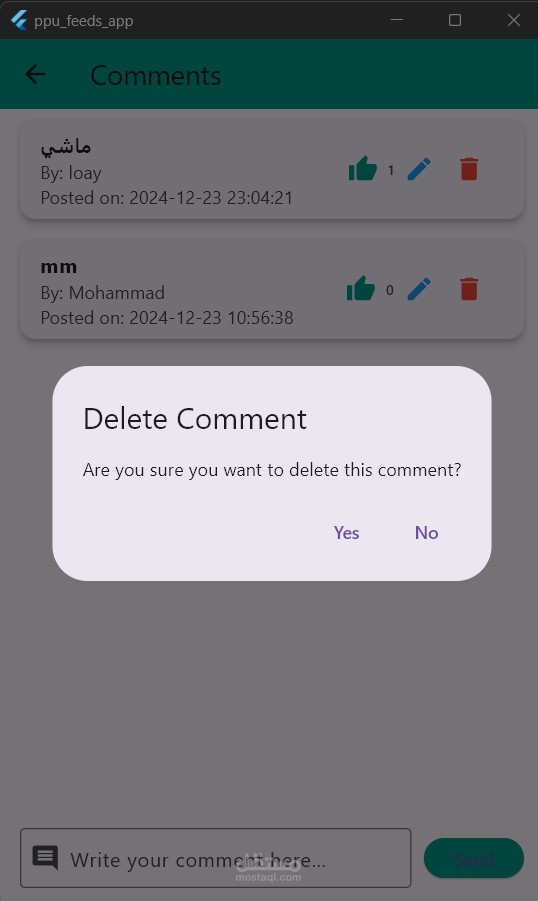Cancel the Delete Comment dialog with No
The image size is (538, 901).
(426, 533)
